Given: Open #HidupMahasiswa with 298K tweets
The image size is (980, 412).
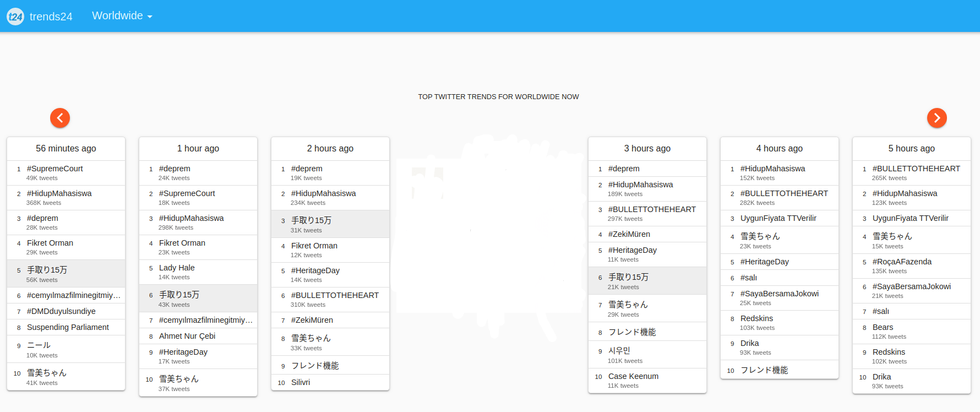Looking at the screenshot, I should click(x=192, y=218).
